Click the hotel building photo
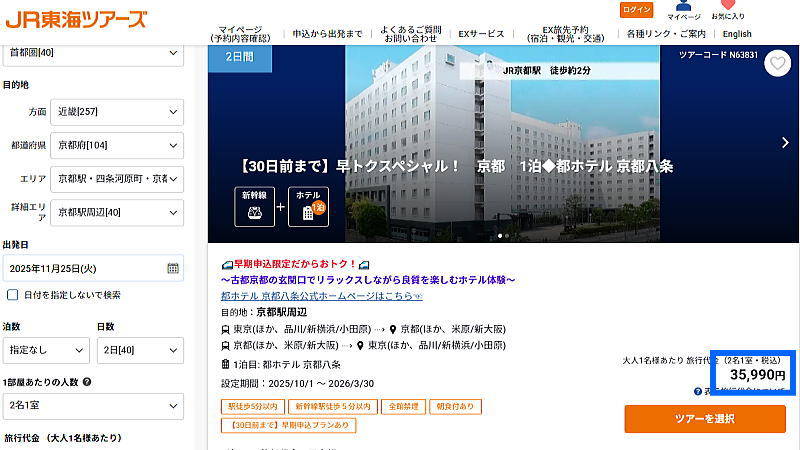The height and width of the screenshot is (450, 800). tap(503, 143)
